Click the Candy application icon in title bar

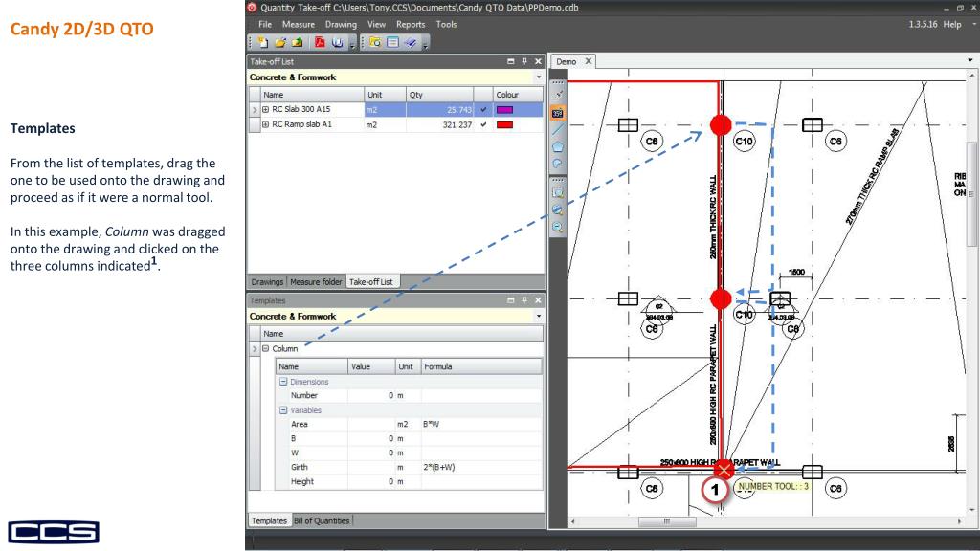pos(252,8)
